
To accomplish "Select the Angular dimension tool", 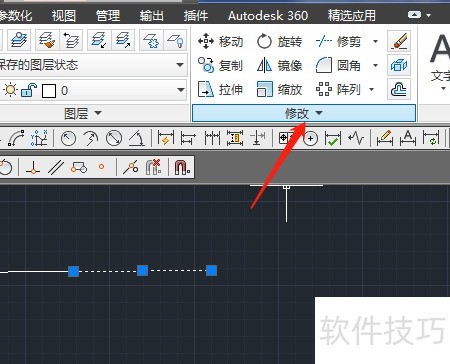I will click(x=137, y=138).
